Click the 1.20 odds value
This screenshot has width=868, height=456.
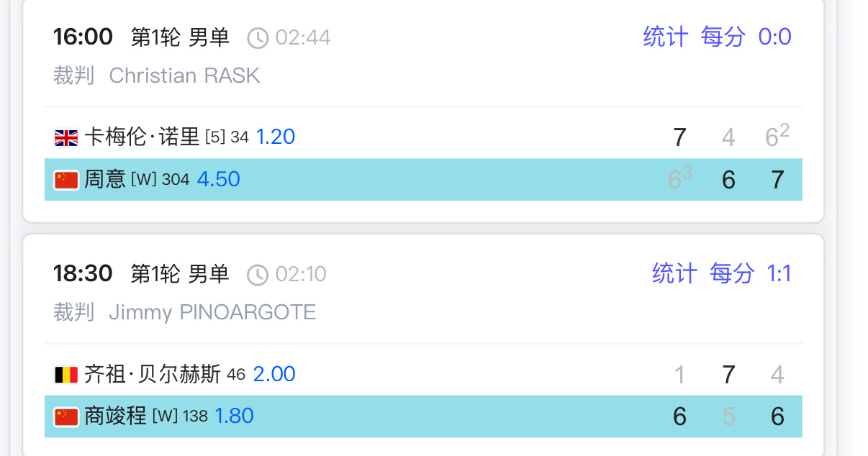[276, 137]
